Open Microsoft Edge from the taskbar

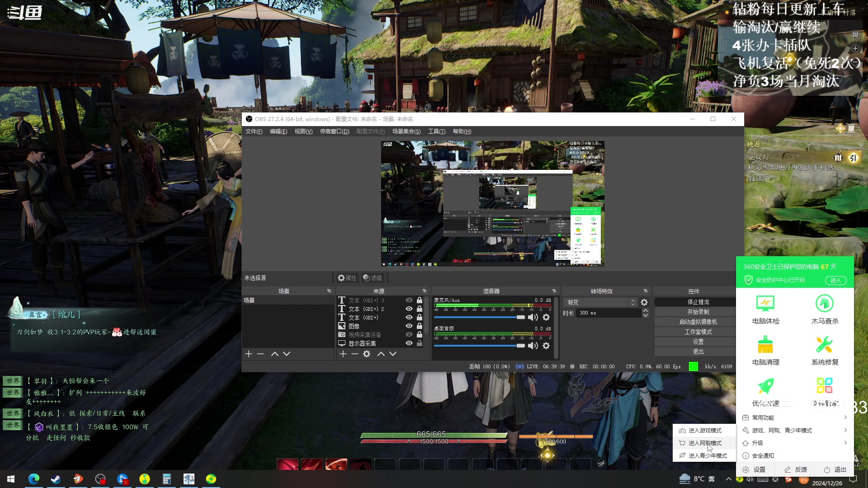click(x=34, y=479)
